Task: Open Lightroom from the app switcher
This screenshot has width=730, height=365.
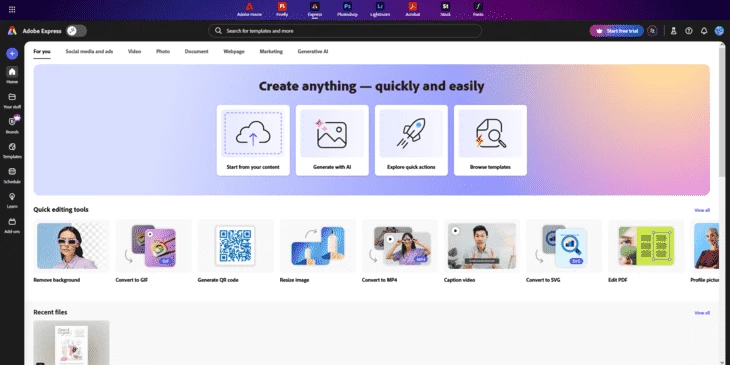Action: tap(380, 9)
